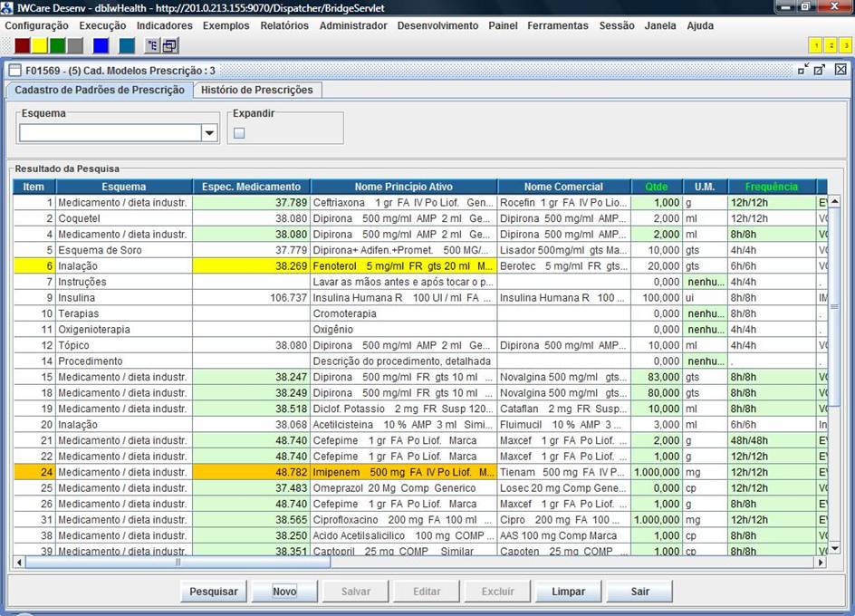Image resolution: width=855 pixels, height=616 pixels.
Task: Toggle the Expandir checkbox
Action: click(x=239, y=133)
